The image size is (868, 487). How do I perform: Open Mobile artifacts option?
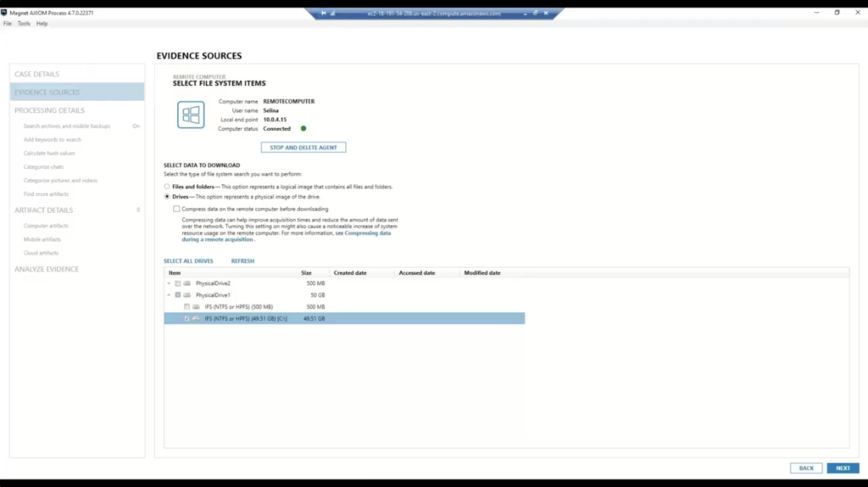point(42,239)
